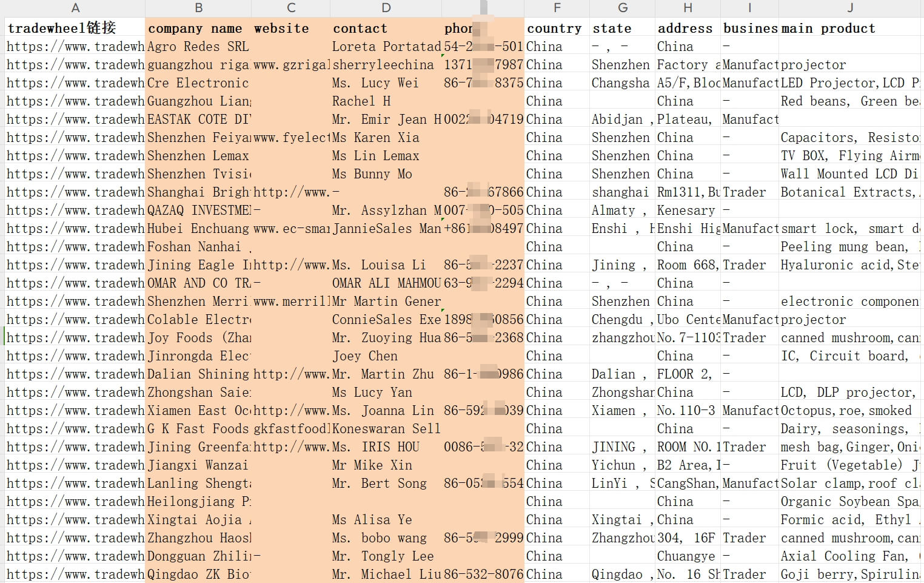
Task: Select the 'www.merril' website cell
Action: (291, 301)
